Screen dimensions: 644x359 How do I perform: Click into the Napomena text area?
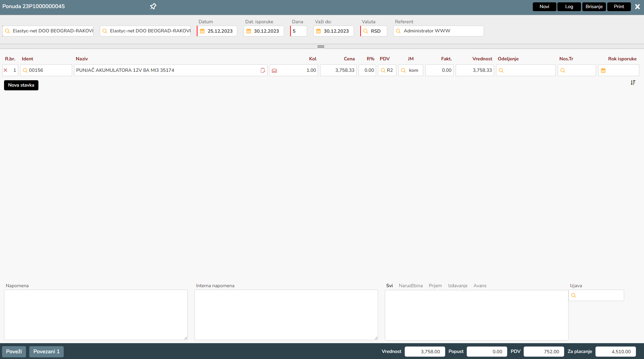click(96, 315)
